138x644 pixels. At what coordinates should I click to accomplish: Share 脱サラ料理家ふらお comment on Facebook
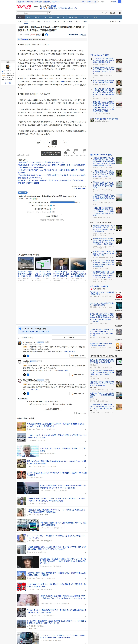pyautogui.click(x=28, y=393)
